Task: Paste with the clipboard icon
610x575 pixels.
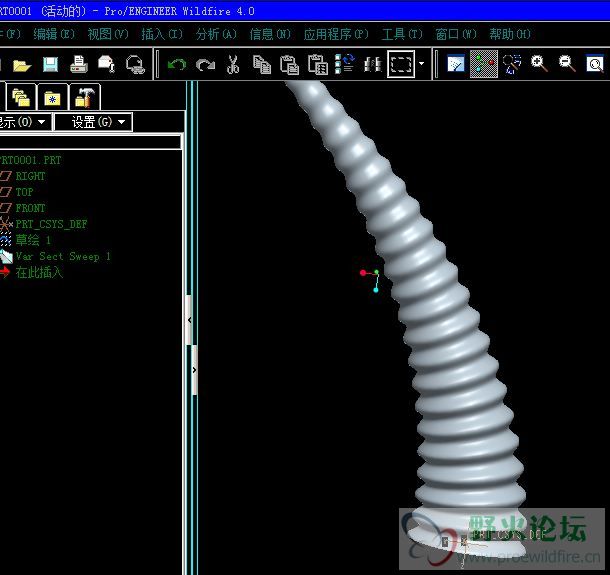Action: (289, 65)
